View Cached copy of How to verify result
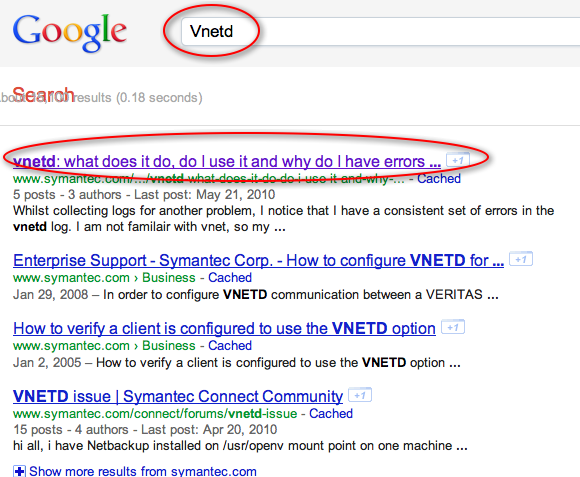The width and height of the screenshot is (580, 477). pos(230,345)
